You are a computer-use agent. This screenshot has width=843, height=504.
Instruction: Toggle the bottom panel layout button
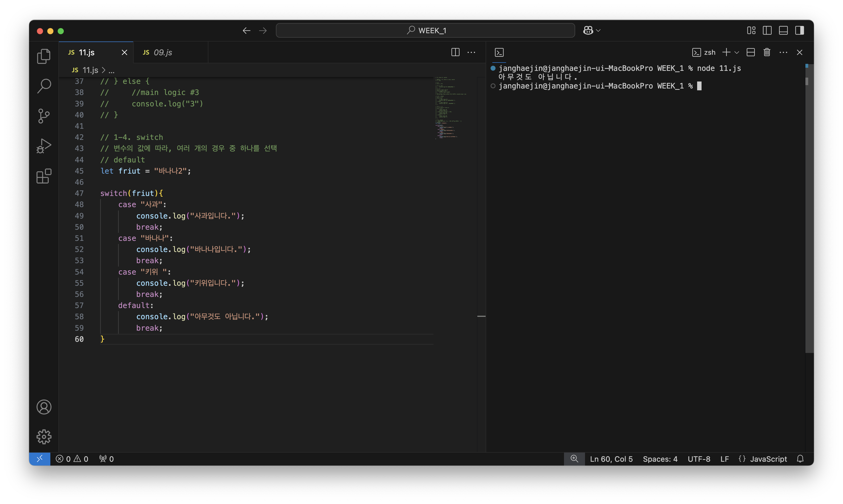coord(783,31)
